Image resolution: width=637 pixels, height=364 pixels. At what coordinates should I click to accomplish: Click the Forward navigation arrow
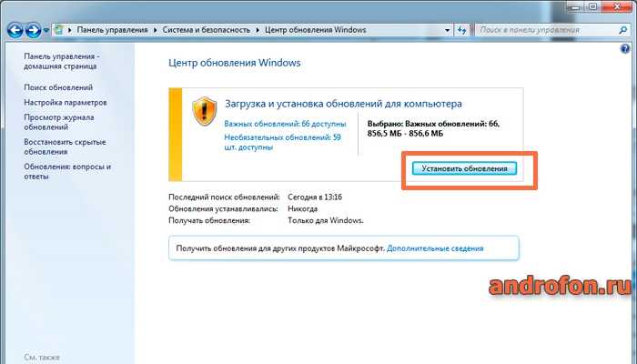click(x=33, y=30)
